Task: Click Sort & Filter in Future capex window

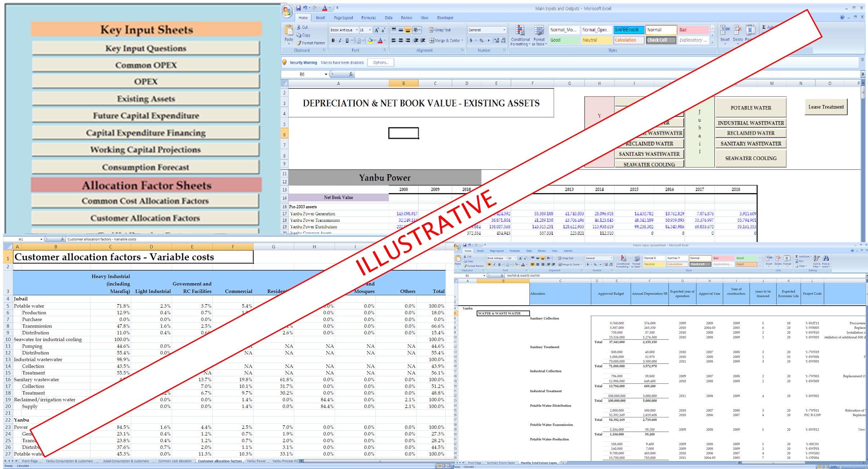Action: (x=816, y=262)
